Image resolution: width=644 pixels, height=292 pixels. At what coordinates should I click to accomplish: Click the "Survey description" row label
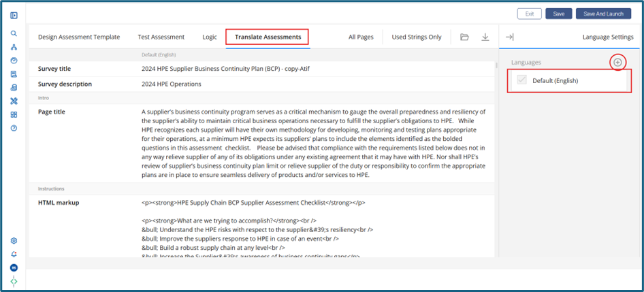pyautogui.click(x=65, y=84)
